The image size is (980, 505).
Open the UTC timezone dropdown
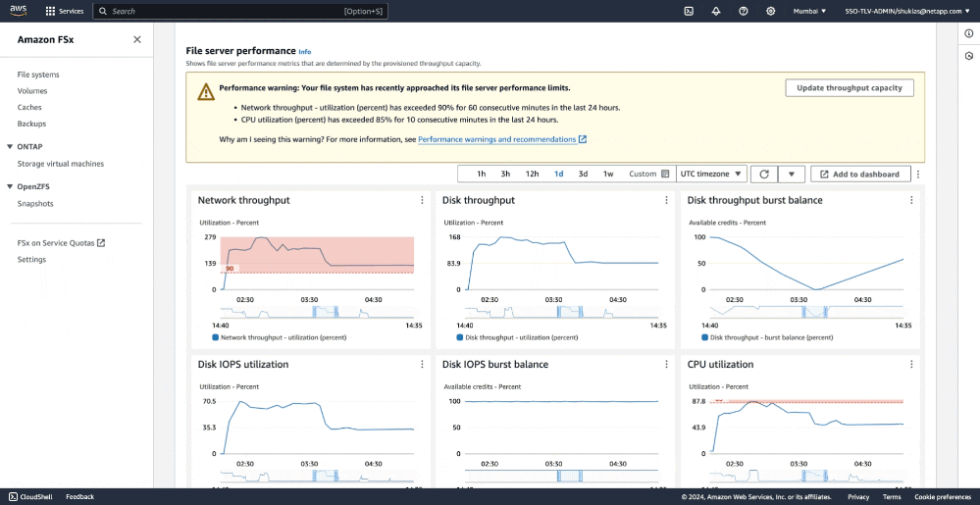tap(711, 174)
